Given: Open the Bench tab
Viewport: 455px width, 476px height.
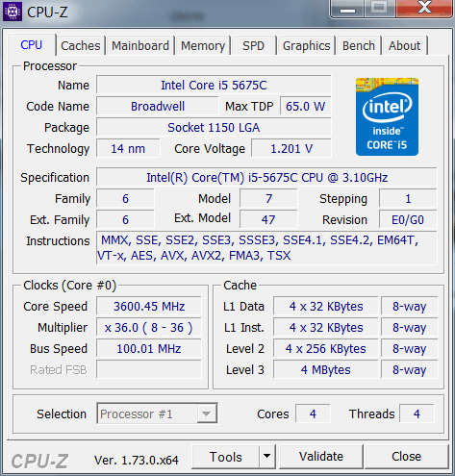Looking at the screenshot, I should pos(359,46).
